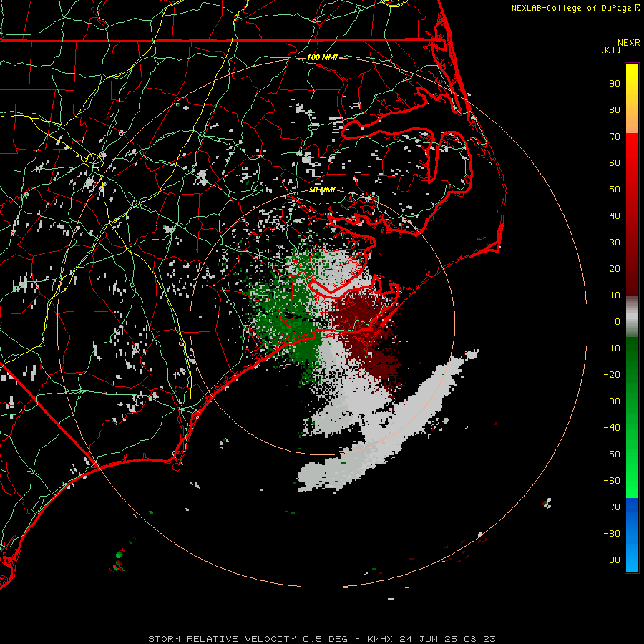Select the 90 knot scale label
Image resolution: width=644 pixels, height=644 pixels.
pyautogui.click(x=615, y=84)
